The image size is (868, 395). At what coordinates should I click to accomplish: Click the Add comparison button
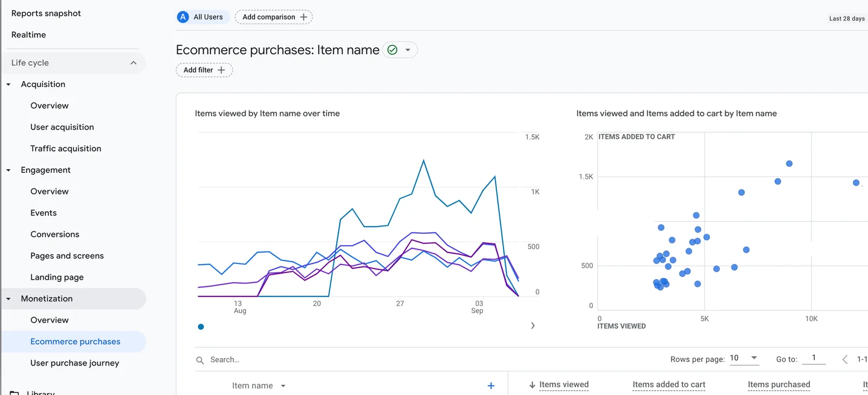pyautogui.click(x=274, y=17)
